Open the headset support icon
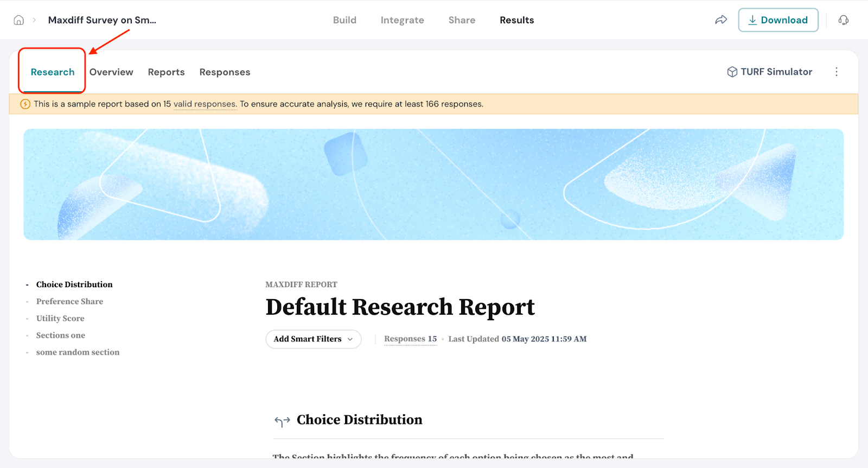Screen dimensions: 868x468 pyautogui.click(x=843, y=20)
